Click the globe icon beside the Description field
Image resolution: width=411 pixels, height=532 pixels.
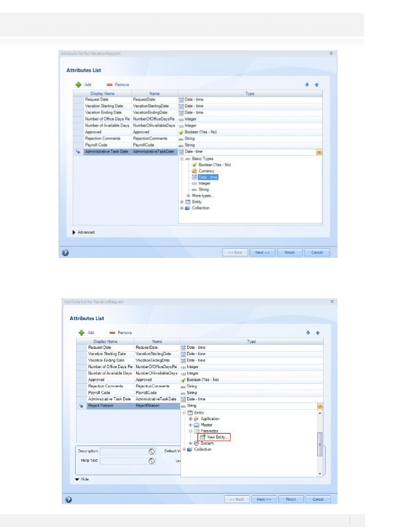click(x=151, y=451)
